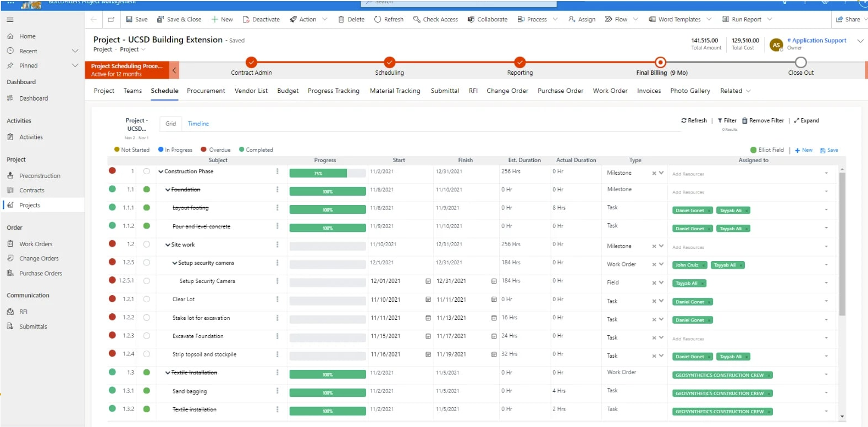868x427 pixels.
Task: Click Expand in the schedule grid
Action: tap(806, 120)
